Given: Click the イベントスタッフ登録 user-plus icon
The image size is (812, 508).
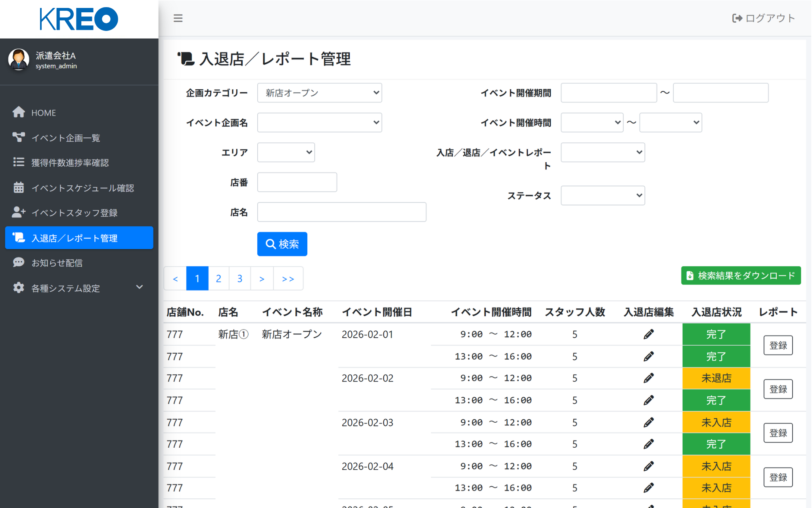Looking at the screenshot, I should pyautogui.click(x=19, y=212).
